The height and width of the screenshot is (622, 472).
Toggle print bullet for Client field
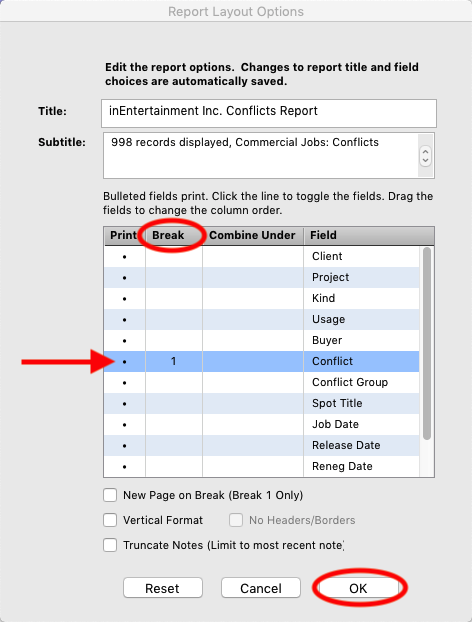point(125,257)
